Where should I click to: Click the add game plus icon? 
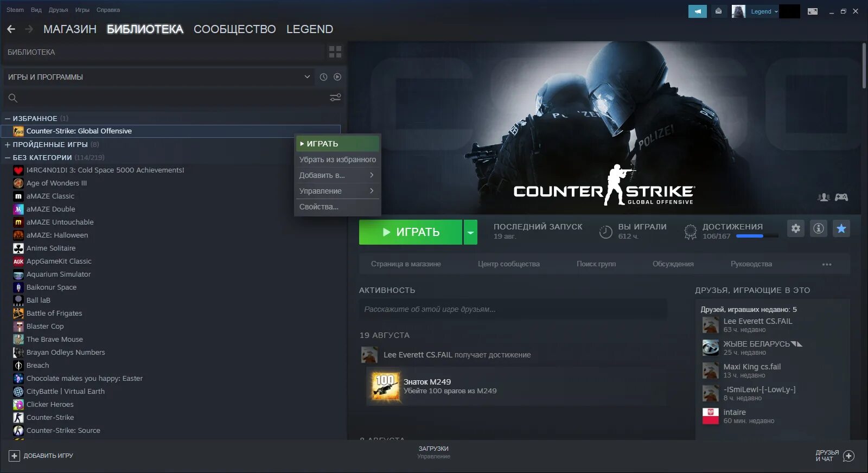pyautogui.click(x=15, y=456)
